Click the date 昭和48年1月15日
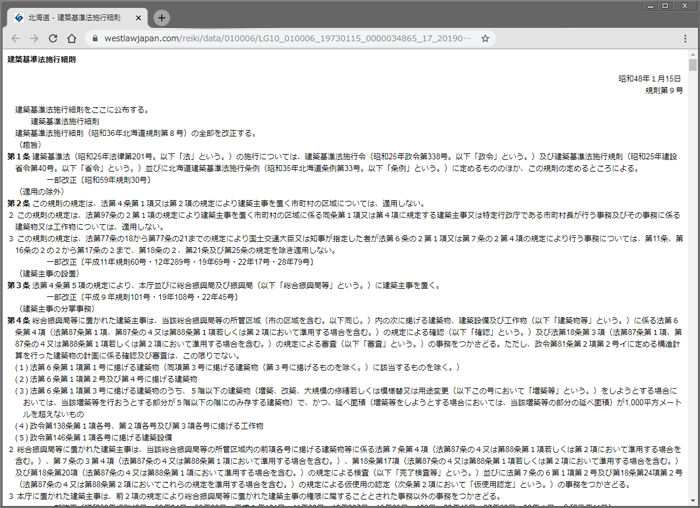The height and width of the screenshot is (508, 700). pyautogui.click(x=650, y=79)
